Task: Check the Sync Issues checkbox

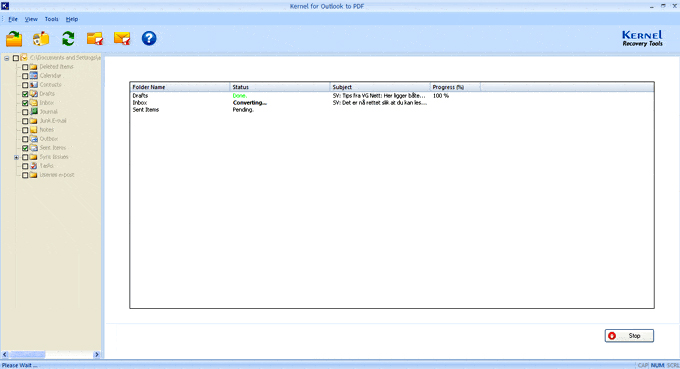Action: [x=25, y=157]
